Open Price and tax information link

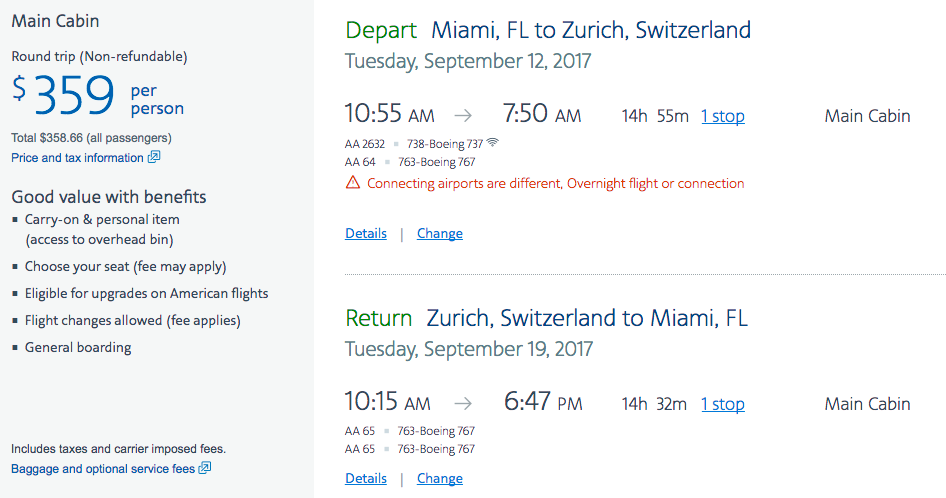[x=77, y=158]
